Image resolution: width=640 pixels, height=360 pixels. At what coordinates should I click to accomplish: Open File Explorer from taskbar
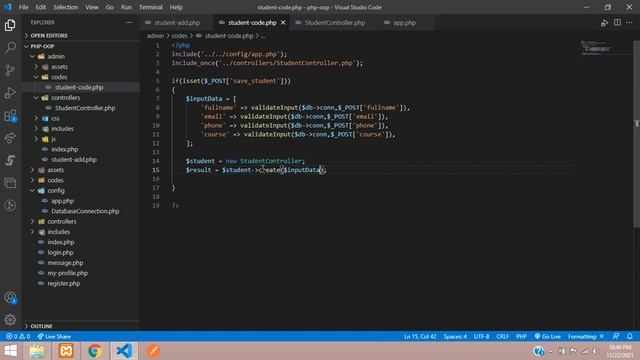pyautogui.click(x=37, y=351)
